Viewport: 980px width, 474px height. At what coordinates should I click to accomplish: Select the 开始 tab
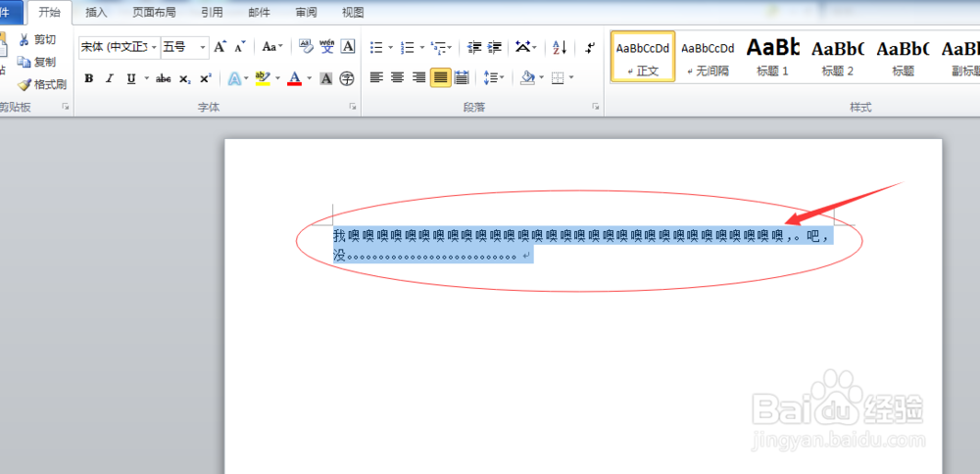(x=49, y=13)
